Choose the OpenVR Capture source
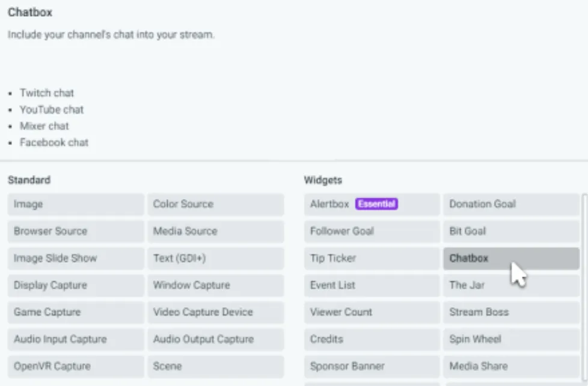The width and height of the screenshot is (588, 386). pyautogui.click(x=76, y=367)
